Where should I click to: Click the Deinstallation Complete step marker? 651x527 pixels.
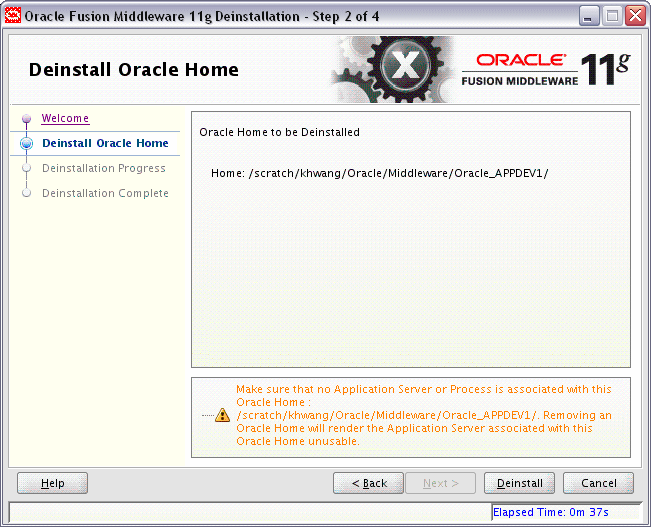[27, 193]
